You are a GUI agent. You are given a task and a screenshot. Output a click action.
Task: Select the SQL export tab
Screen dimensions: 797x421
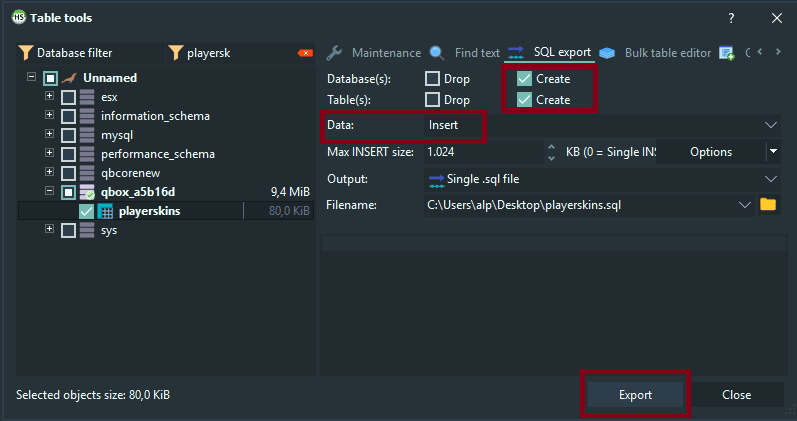coord(549,52)
